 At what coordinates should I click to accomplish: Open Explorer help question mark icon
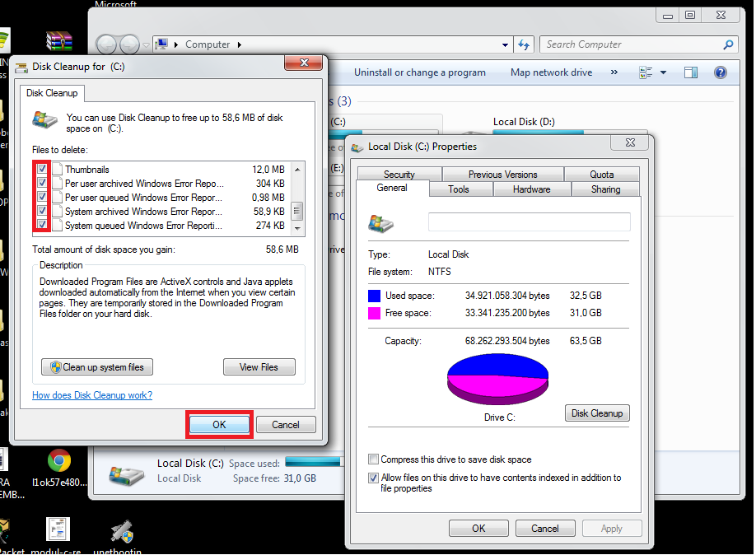[721, 72]
